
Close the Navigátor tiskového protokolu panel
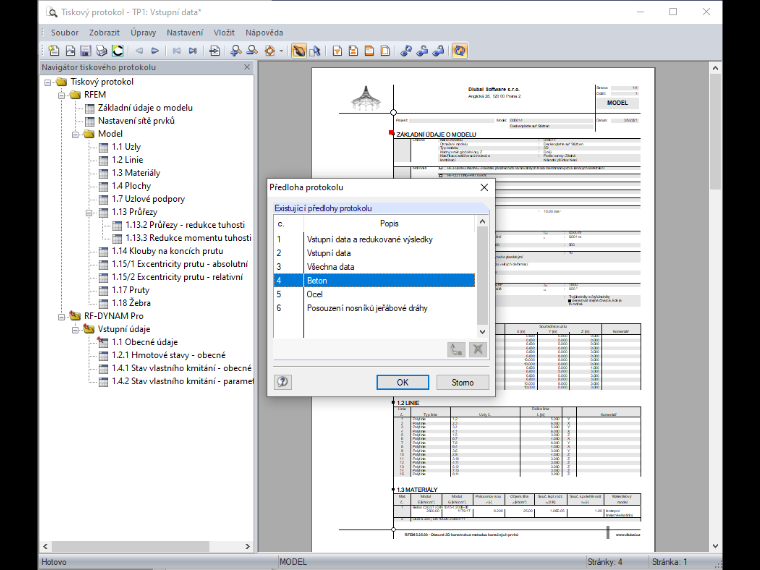pos(247,67)
